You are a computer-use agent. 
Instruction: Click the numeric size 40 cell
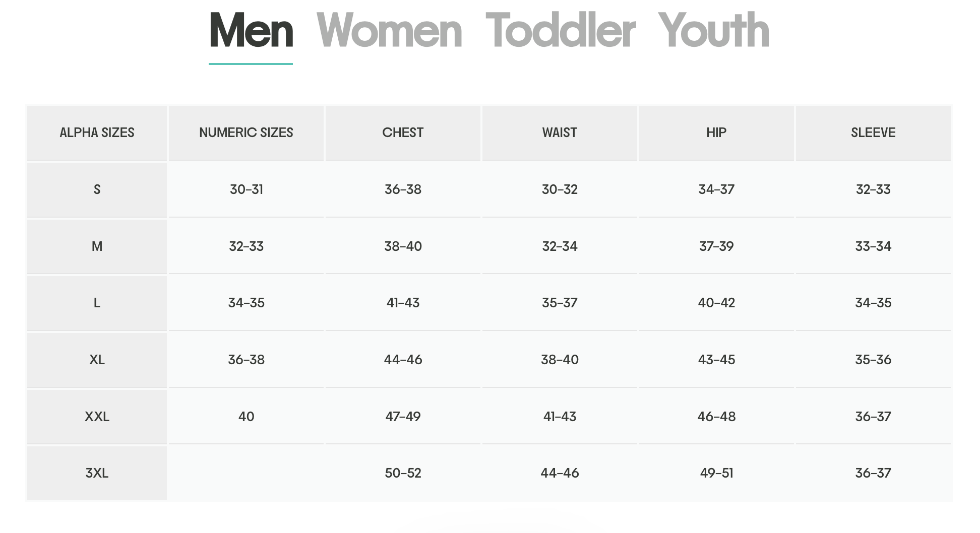(246, 417)
